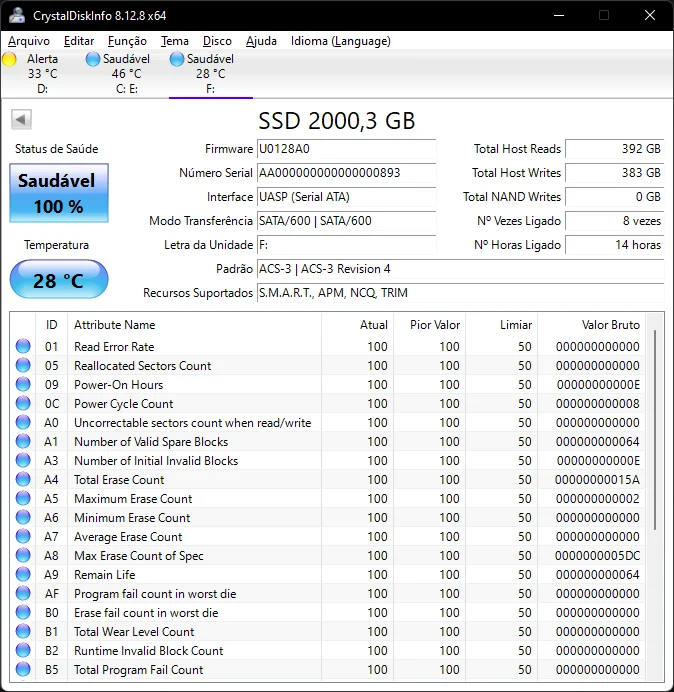Click the yellow Alerta status orb for D:

point(9,59)
